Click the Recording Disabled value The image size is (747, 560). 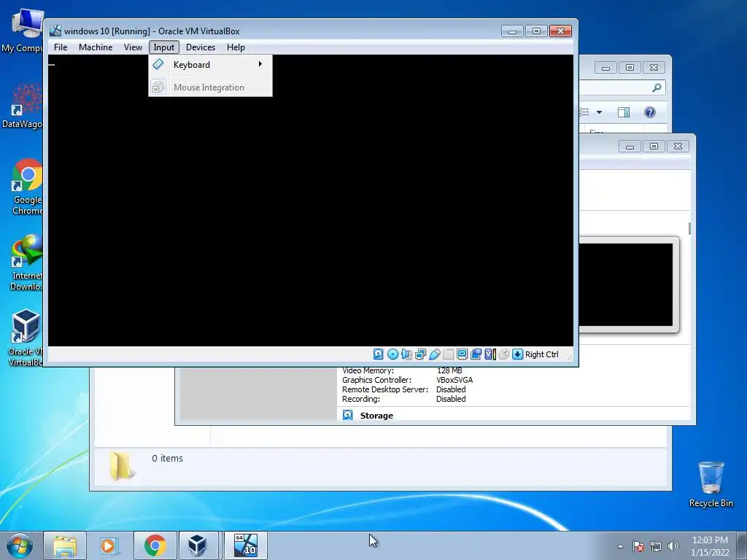451,399
